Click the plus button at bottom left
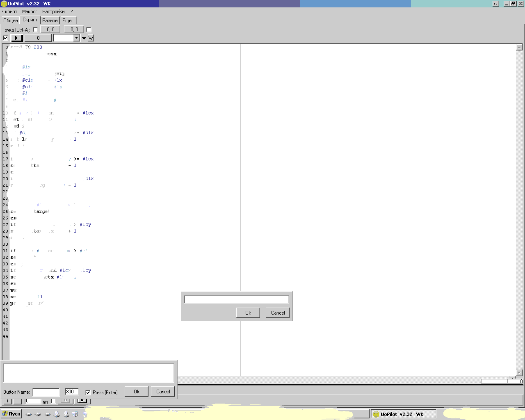525x420 pixels. point(8,401)
